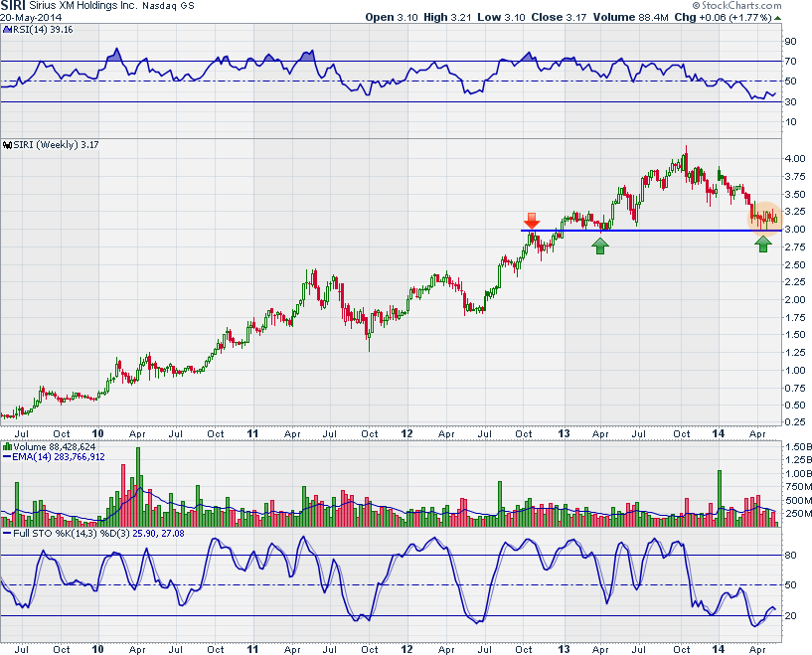This screenshot has width=812, height=655.
Task: Click the green Volume legend icon
Action: coord(6,447)
